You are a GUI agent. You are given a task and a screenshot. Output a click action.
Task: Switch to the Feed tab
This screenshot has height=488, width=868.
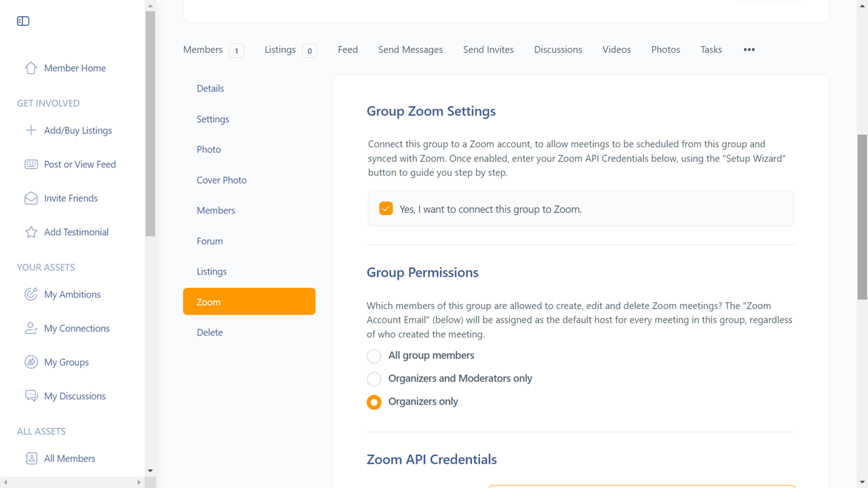click(348, 49)
